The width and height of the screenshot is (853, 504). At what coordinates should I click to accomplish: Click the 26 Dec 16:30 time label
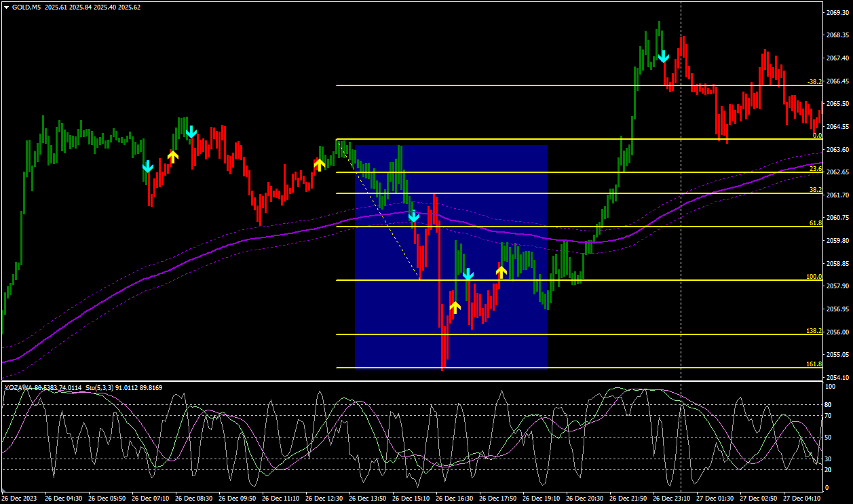tap(454, 498)
